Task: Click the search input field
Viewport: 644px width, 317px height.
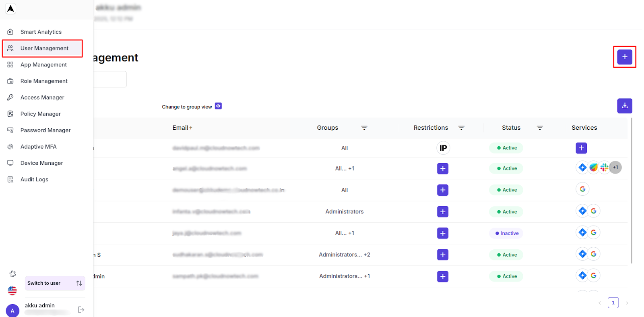Action: click(x=110, y=79)
